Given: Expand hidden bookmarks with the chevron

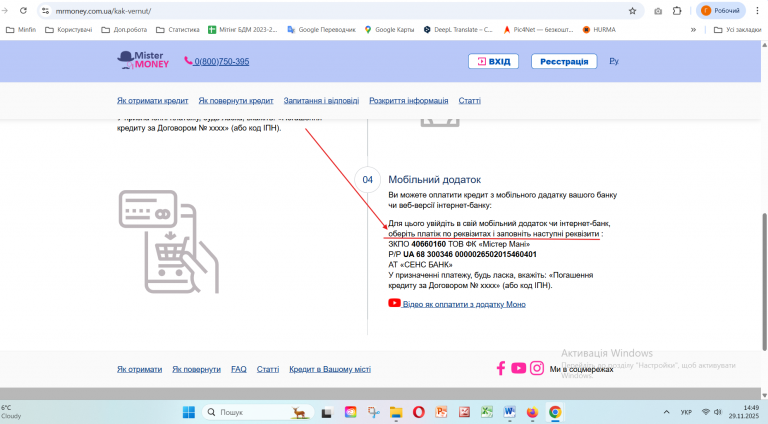Looking at the screenshot, I should point(693,30).
